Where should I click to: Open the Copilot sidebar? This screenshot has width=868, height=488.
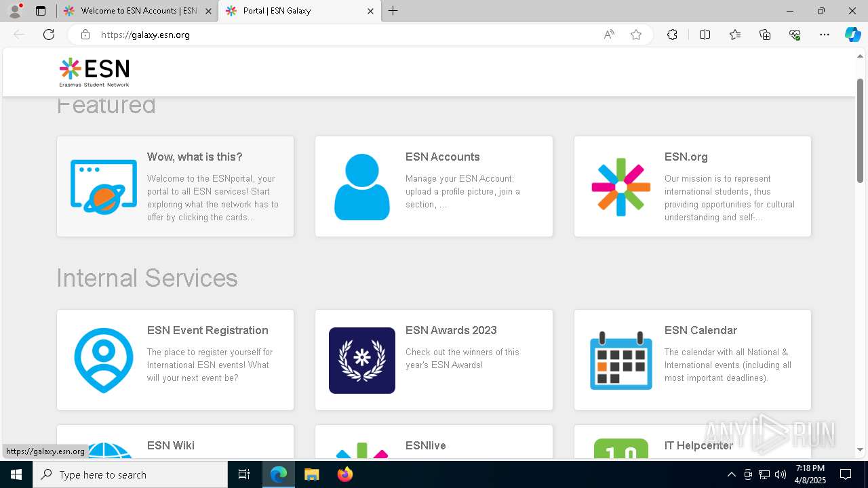point(853,35)
